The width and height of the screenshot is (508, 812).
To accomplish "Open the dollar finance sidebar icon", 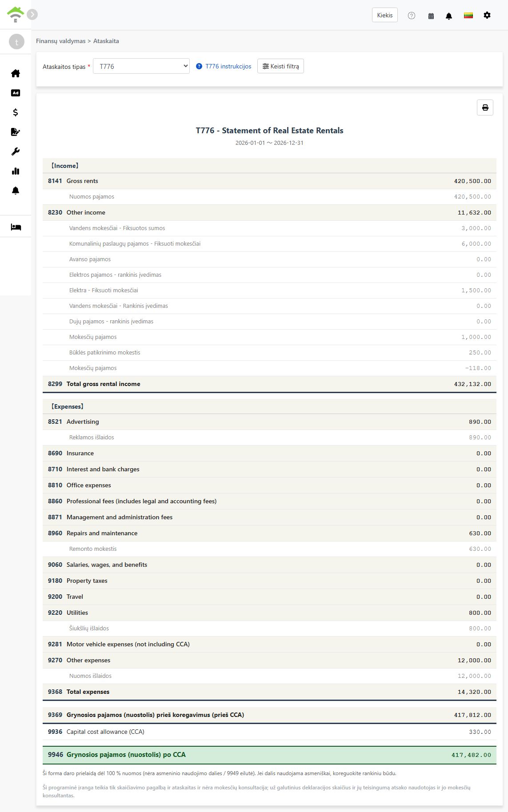I will click(x=16, y=112).
